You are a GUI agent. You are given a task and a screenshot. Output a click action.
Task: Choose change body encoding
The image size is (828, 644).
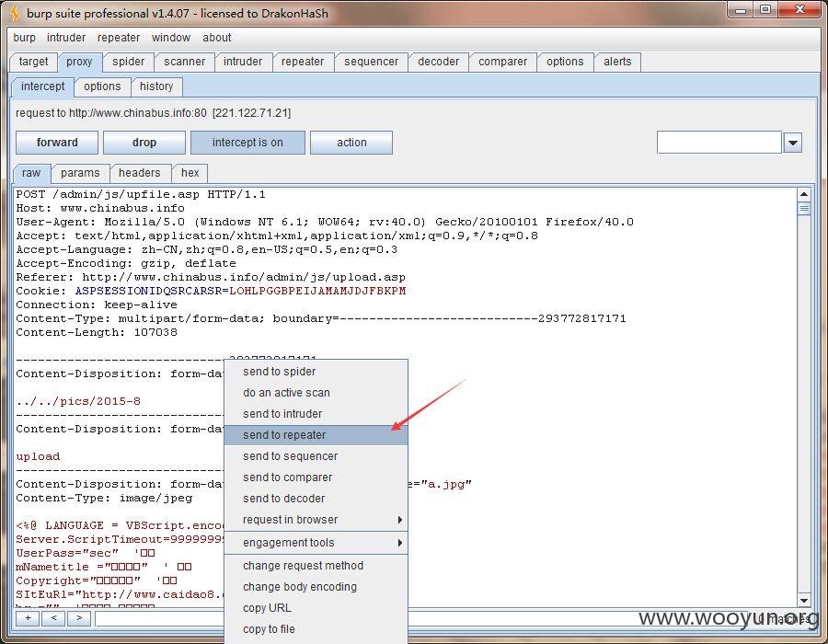click(316, 587)
